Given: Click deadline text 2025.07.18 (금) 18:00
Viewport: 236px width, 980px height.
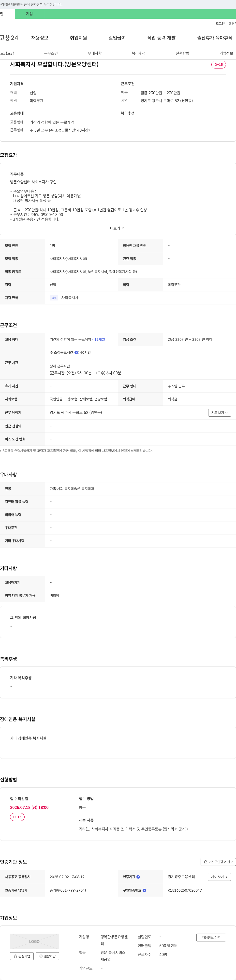Looking at the screenshot, I should pos(29,807).
